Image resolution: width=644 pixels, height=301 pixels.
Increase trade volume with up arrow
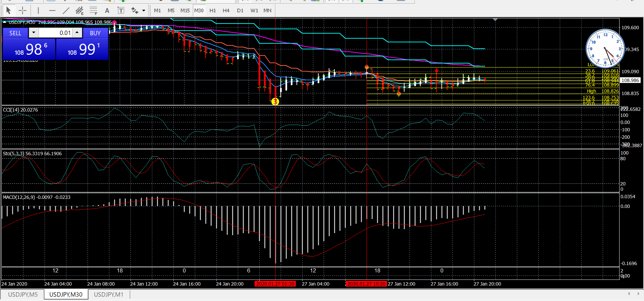[x=77, y=33]
